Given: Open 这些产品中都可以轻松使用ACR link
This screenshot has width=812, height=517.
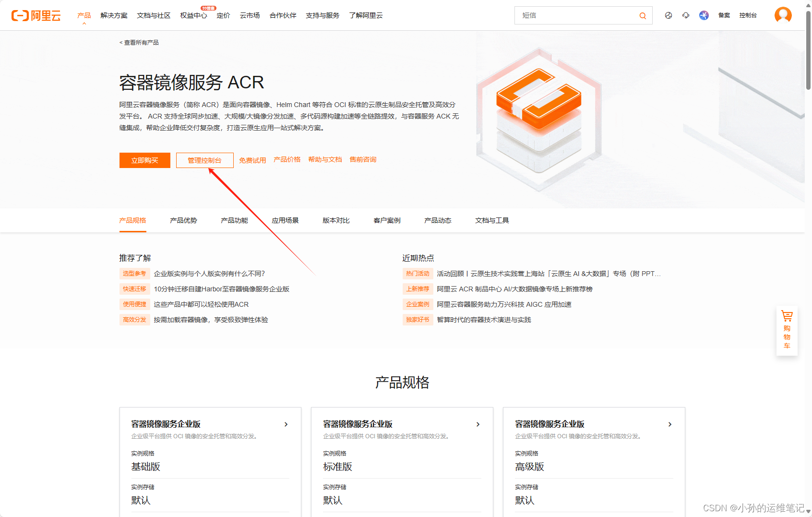Looking at the screenshot, I should [201, 304].
